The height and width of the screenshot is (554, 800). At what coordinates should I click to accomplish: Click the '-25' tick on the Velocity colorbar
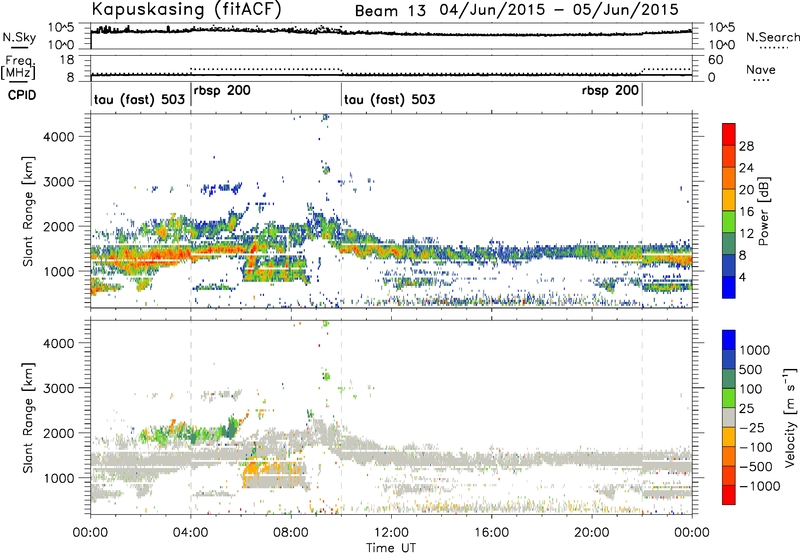(x=751, y=427)
